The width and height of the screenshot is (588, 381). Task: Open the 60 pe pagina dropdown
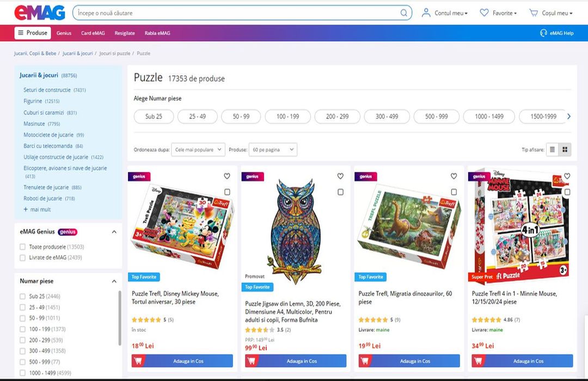pyautogui.click(x=273, y=149)
